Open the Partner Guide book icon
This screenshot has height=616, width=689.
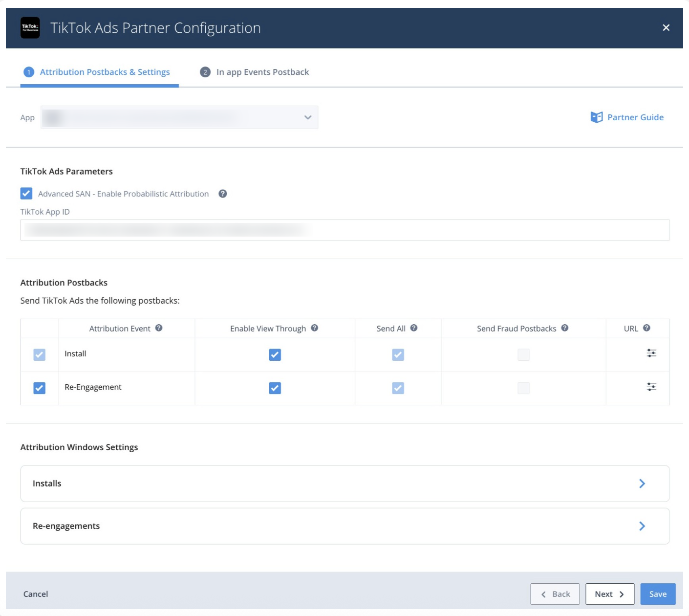click(x=596, y=117)
